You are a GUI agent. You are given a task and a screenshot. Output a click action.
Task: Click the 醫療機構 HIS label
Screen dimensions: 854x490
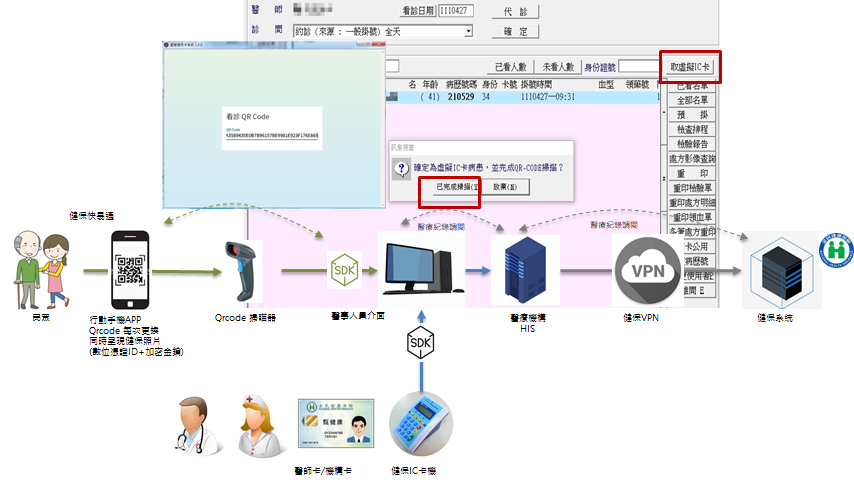[528, 323]
